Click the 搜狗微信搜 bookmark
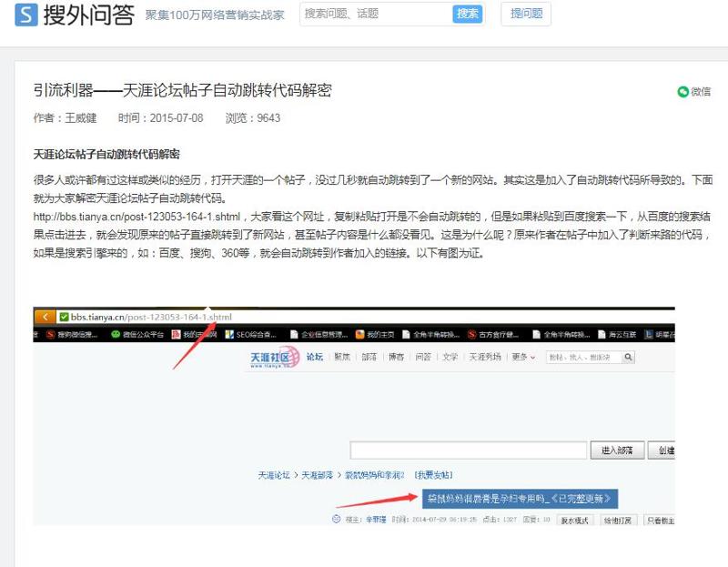The image size is (728, 567). [72, 334]
